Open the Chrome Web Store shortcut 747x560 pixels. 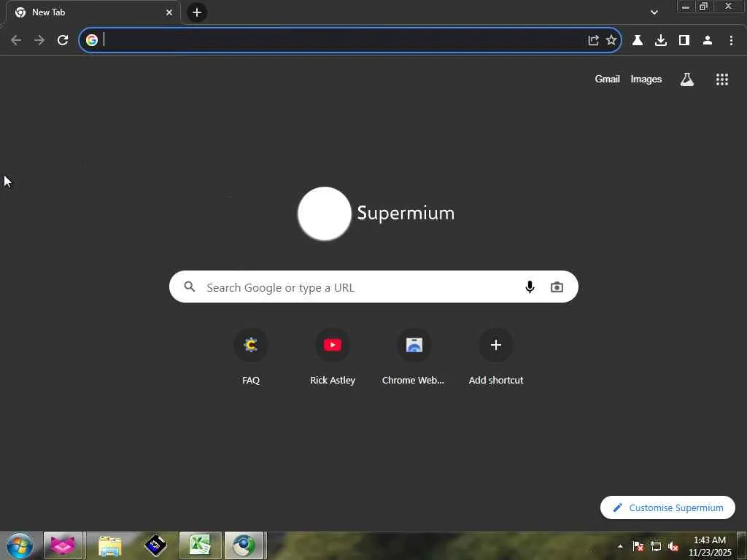tap(414, 357)
